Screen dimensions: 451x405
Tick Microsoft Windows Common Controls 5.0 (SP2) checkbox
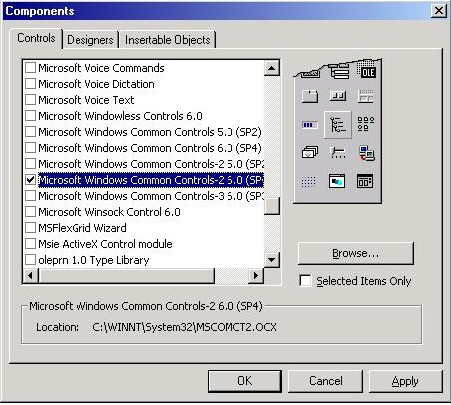[x=30, y=132]
